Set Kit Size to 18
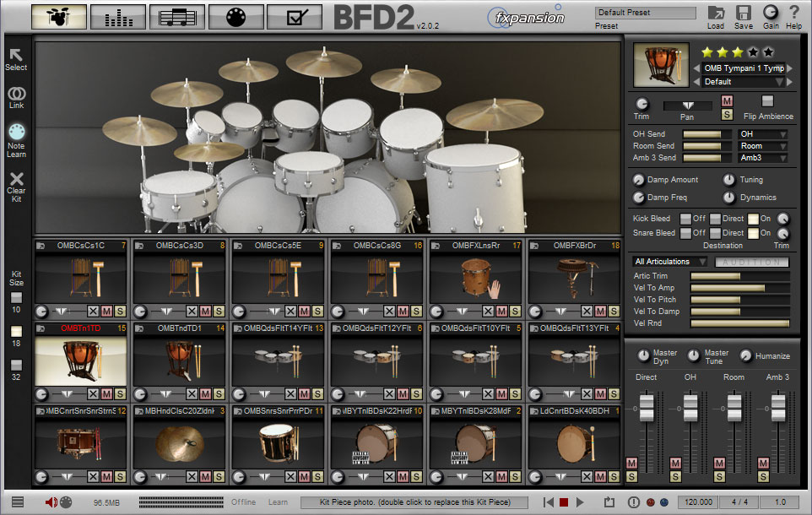 16,331
